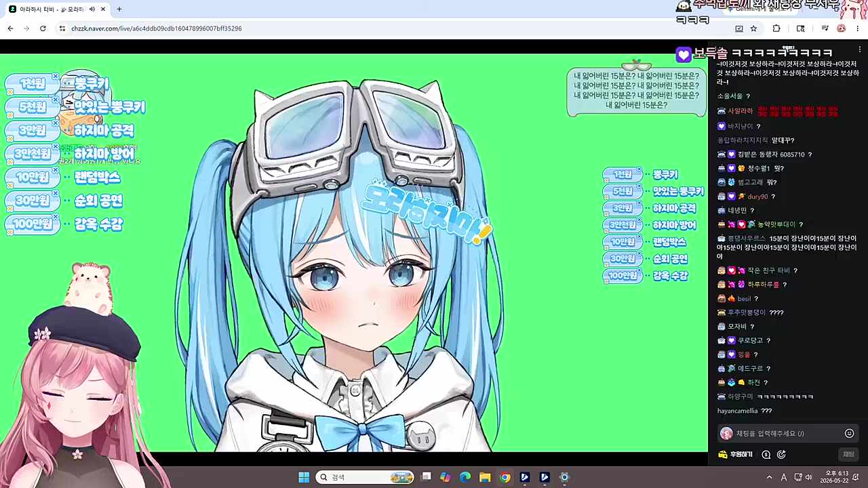This screenshot has height=488, width=868.
Task: Expand hidden system tray icons
Action: coord(769,477)
